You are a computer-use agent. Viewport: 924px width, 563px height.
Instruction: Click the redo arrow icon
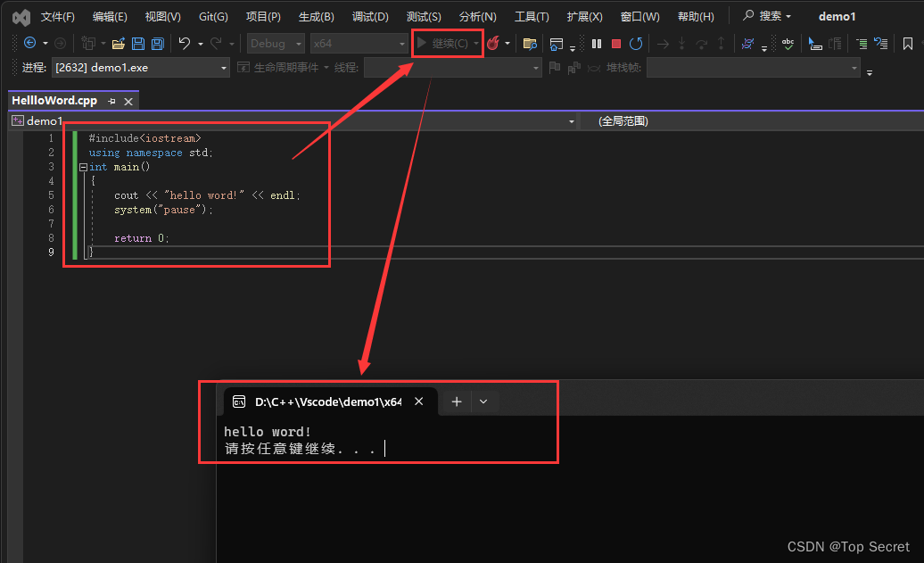tap(216, 43)
